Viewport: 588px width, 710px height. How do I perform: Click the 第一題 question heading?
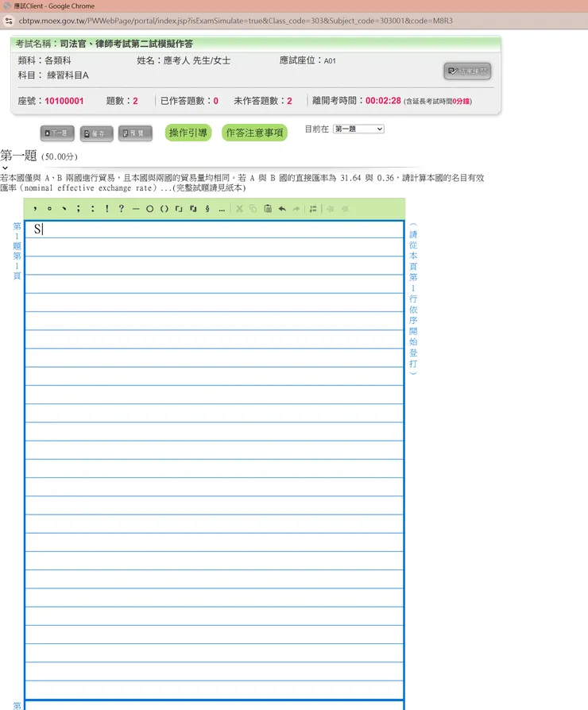click(18, 156)
